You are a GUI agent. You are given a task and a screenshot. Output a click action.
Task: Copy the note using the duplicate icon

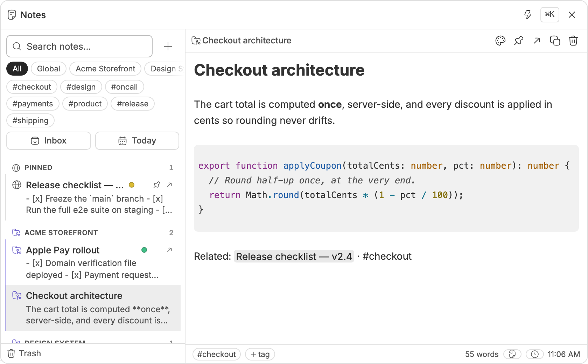(555, 41)
